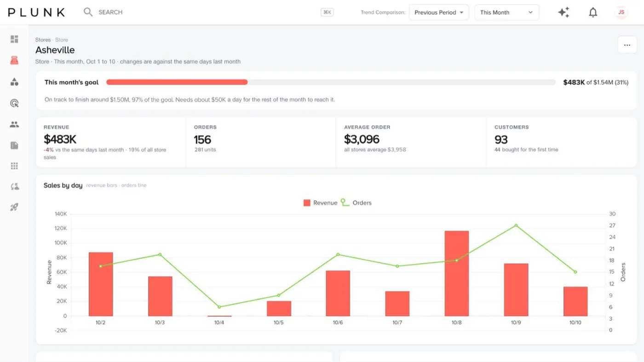Open the dashboard overview sidebar icon
The height and width of the screenshot is (362, 644).
[x=14, y=39]
